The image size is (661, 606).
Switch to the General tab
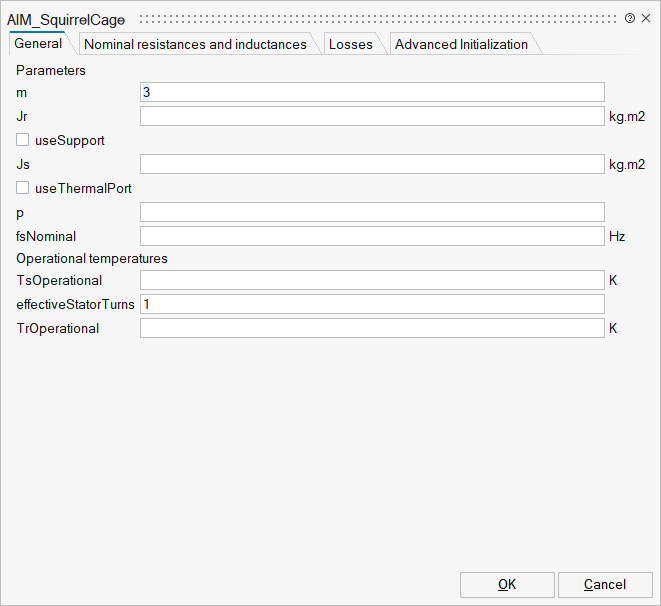click(38, 44)
